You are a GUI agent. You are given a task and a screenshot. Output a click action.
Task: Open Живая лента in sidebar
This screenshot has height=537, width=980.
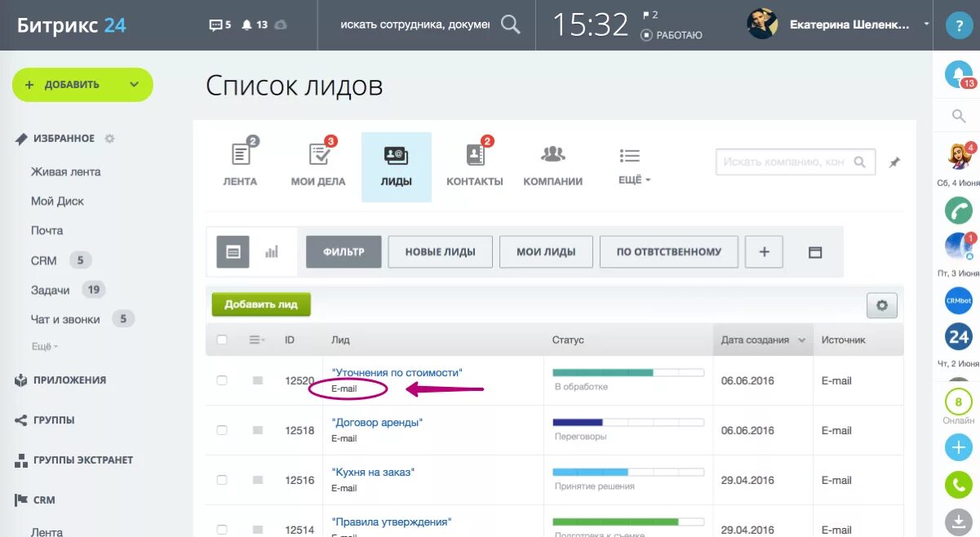coord(66,171)
